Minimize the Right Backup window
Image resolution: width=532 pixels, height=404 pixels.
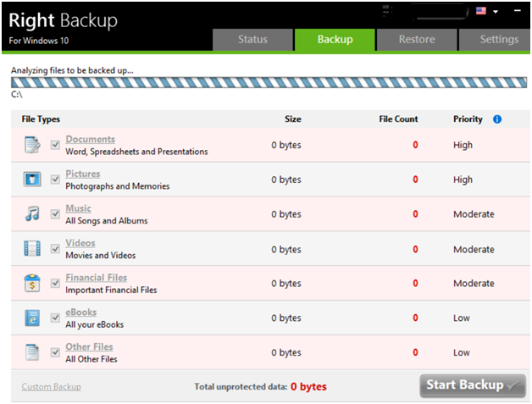point(518,11)
